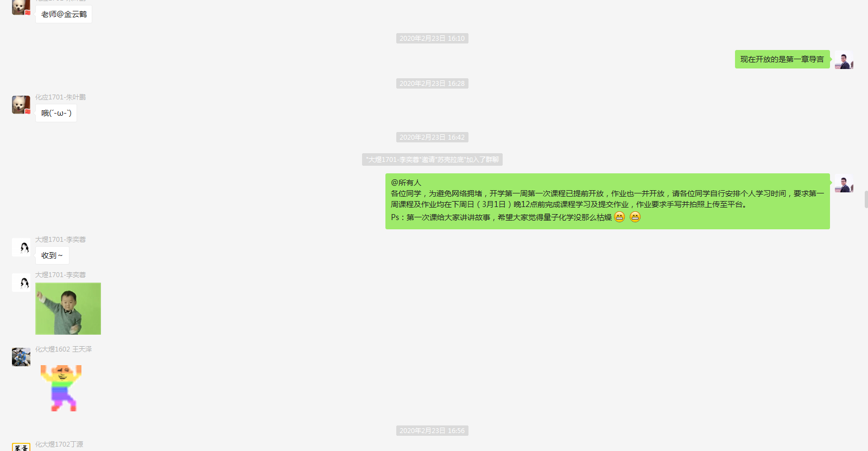868x451 pixels.
Task: Open the rainbow dancing figure sticker
Action: coord(61,388)
